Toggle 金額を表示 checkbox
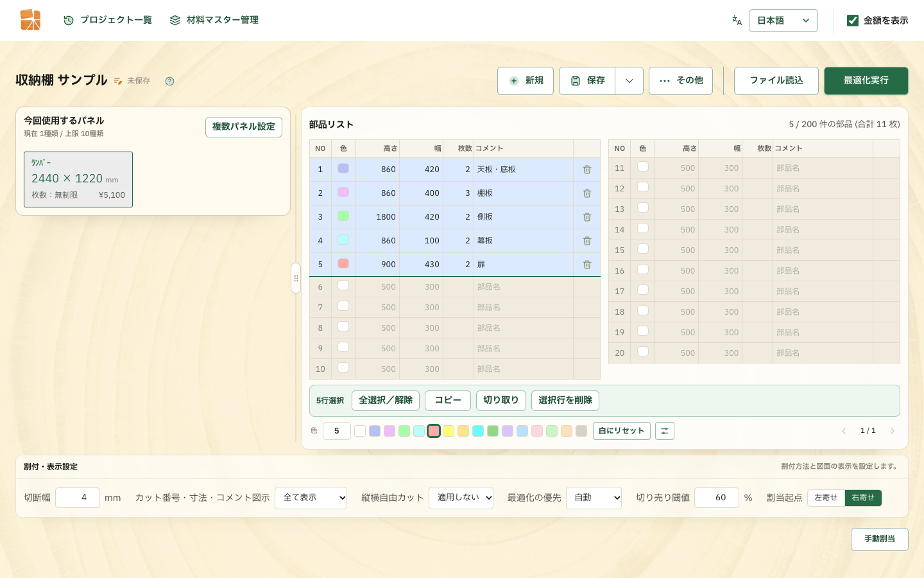 (853, 21)
